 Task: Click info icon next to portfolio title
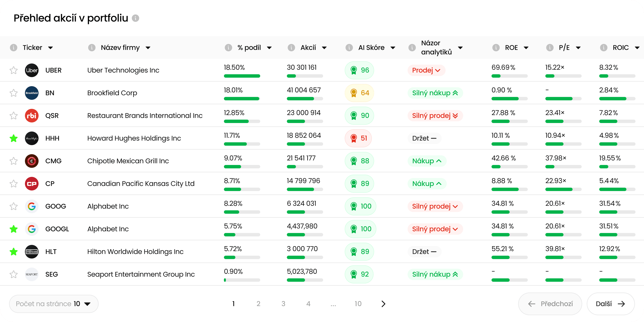click(x=135, y=18)
